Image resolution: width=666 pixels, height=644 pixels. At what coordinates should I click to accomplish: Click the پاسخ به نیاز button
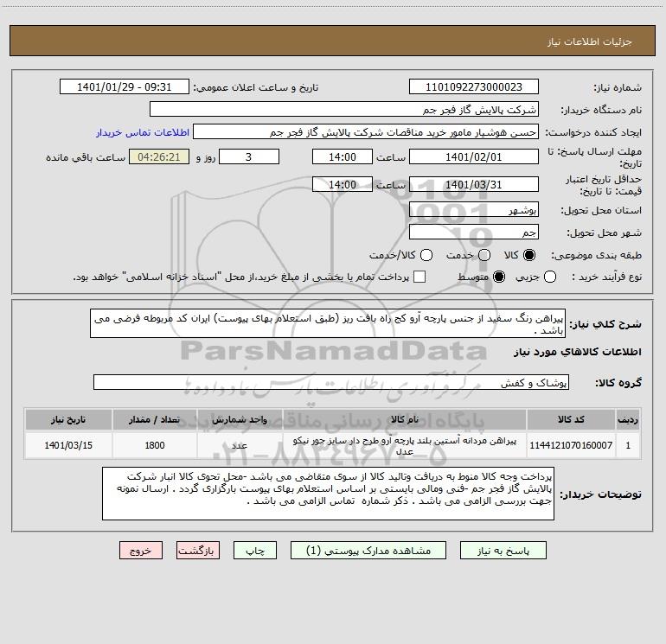503,550
